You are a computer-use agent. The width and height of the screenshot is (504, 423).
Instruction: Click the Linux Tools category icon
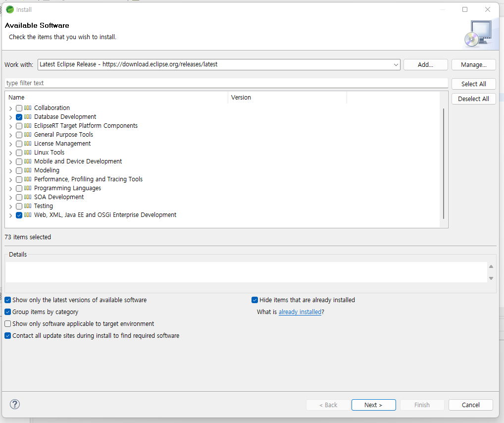[28, 153]
